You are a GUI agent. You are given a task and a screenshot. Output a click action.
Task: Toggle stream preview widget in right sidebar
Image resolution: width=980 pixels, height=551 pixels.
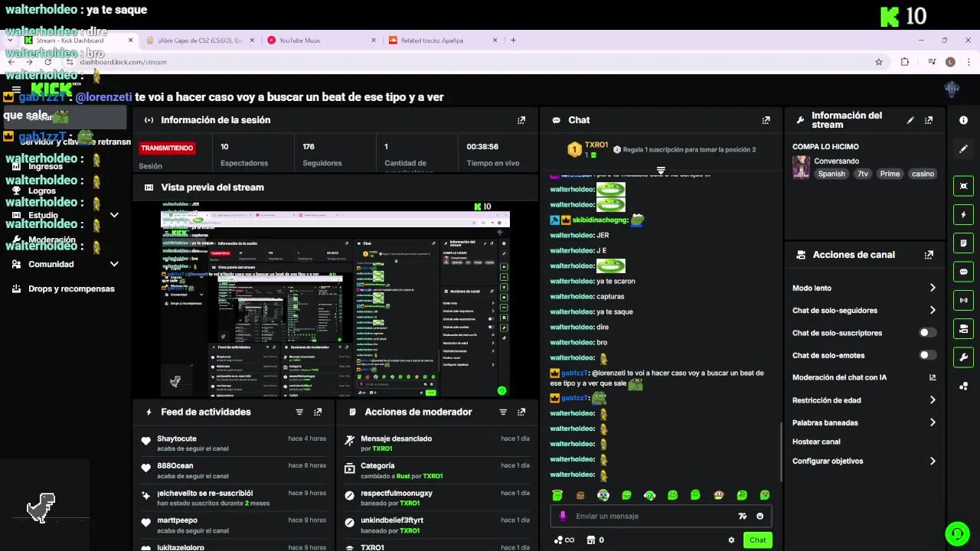[963, 186]
